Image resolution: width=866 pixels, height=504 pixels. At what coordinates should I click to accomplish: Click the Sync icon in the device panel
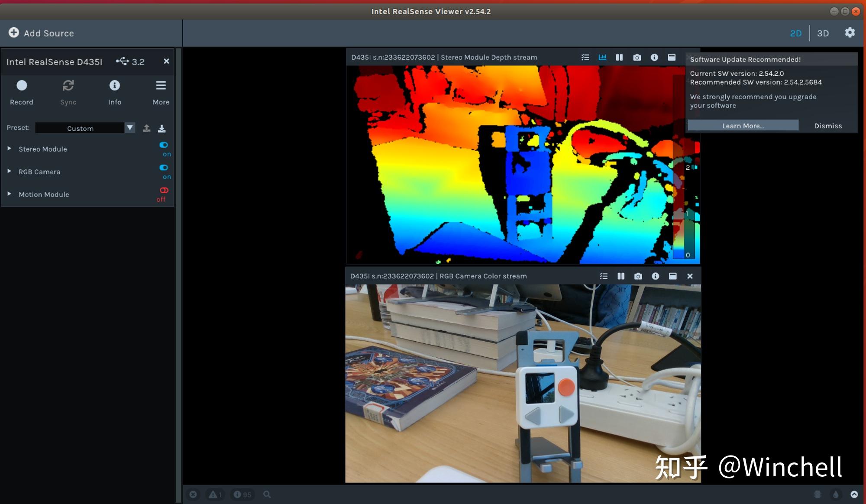(x=68, y=85)
